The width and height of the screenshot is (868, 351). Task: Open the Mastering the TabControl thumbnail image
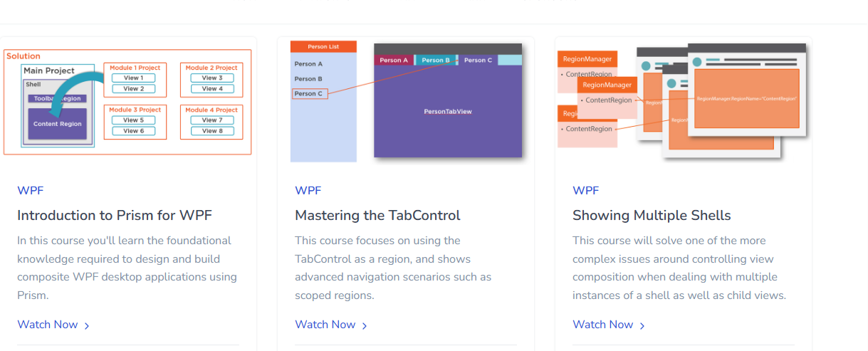pos(406,101)
